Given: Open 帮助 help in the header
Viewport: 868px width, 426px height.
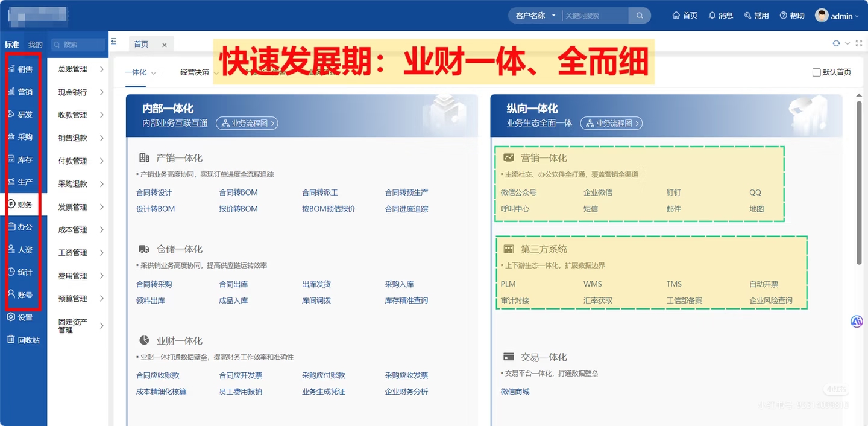Looking at the screenshot, I should pos(792,16).
